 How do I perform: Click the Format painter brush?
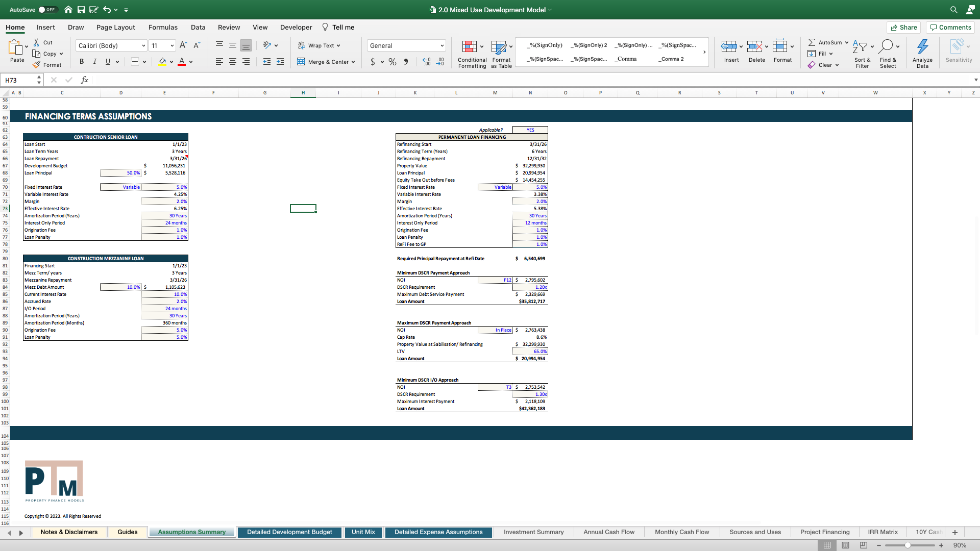coord(36,65)
